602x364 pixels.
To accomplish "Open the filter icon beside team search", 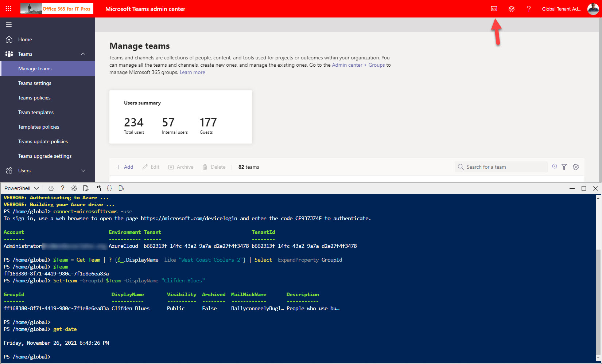I will [x=564, y=167].
